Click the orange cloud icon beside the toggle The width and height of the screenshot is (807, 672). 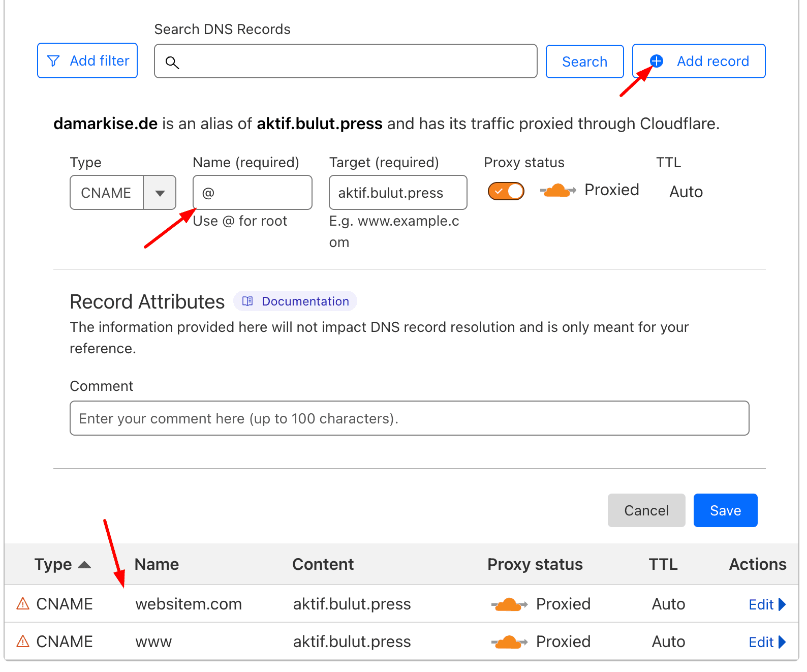(557, 191)
